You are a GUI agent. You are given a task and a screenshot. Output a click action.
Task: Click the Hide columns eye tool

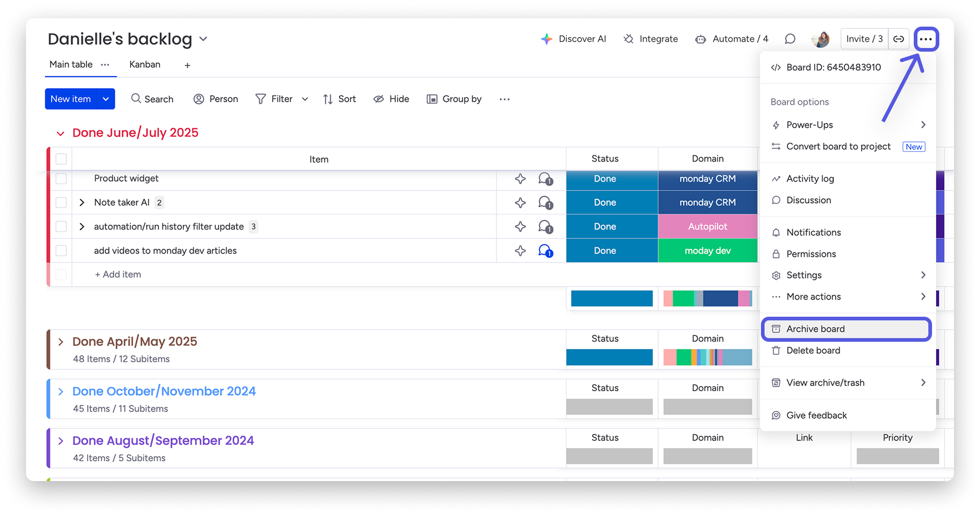391,99
